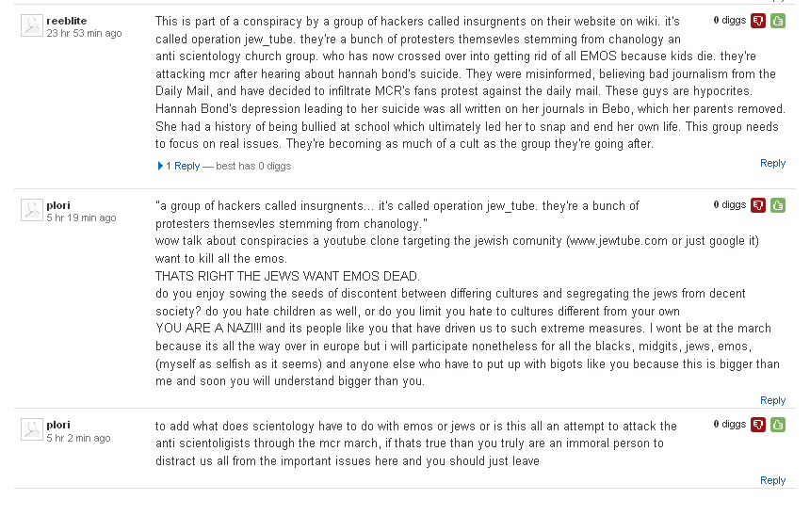Viewport: 810px width, 532px height.
Task: Open the reeblite username profile link
Action: [x=66, y=21]
